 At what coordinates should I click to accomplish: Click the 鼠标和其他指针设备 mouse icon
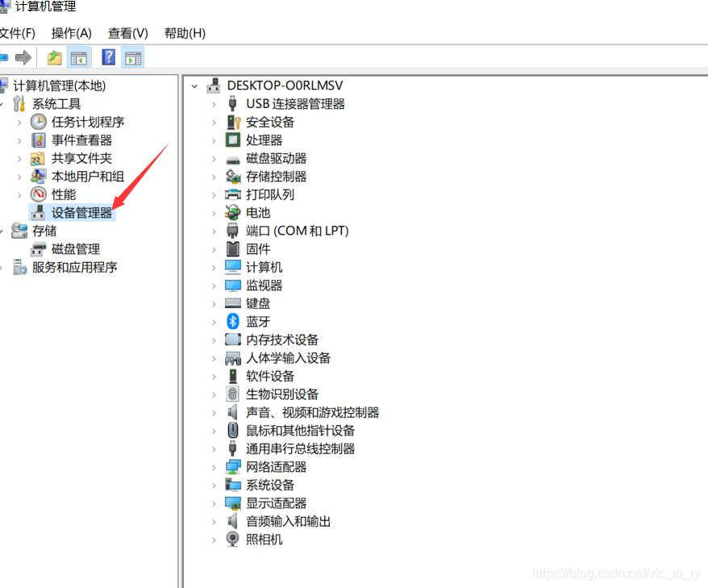tap(233, 431)
